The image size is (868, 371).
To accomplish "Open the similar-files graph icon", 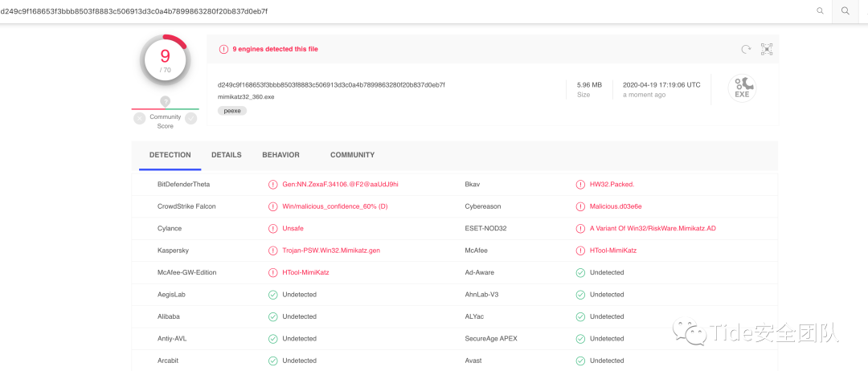I will [x=767, y=49].
